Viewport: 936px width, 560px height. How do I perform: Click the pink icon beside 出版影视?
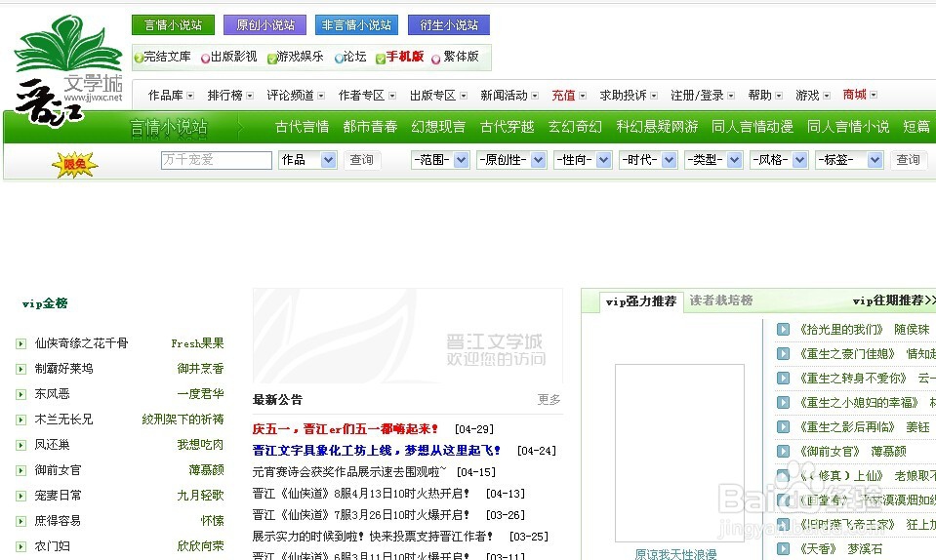[x=205, y=58]
